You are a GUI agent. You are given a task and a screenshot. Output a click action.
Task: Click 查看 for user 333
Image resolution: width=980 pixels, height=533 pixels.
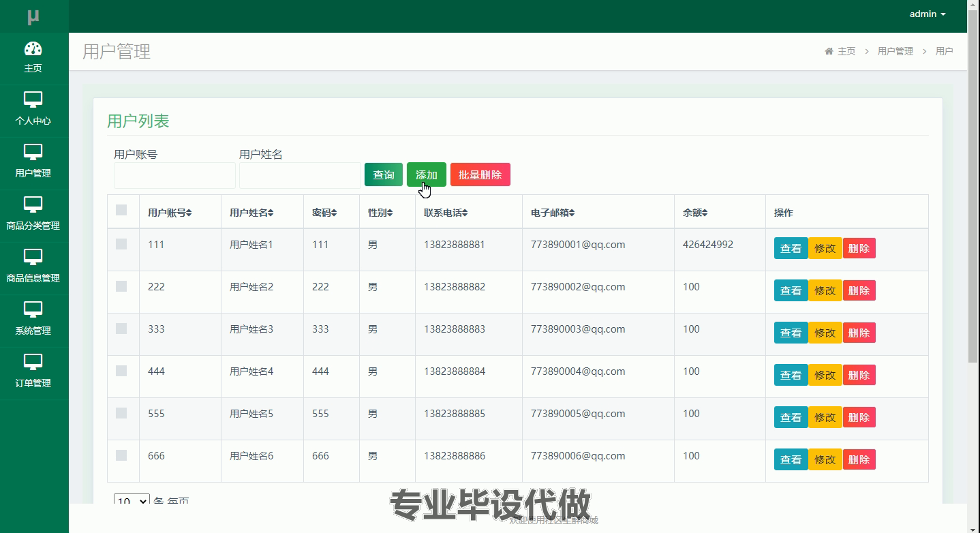pos(791,333)
